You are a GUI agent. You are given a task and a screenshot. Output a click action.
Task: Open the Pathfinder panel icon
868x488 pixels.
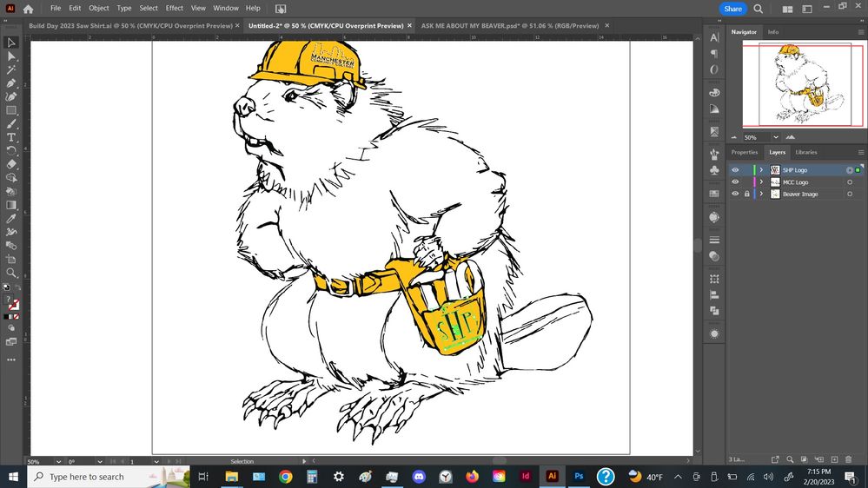[715, 311]
